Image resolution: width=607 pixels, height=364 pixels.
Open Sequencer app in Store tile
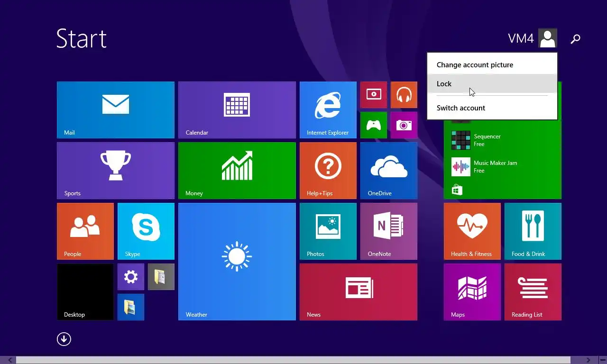coord(476,140)
